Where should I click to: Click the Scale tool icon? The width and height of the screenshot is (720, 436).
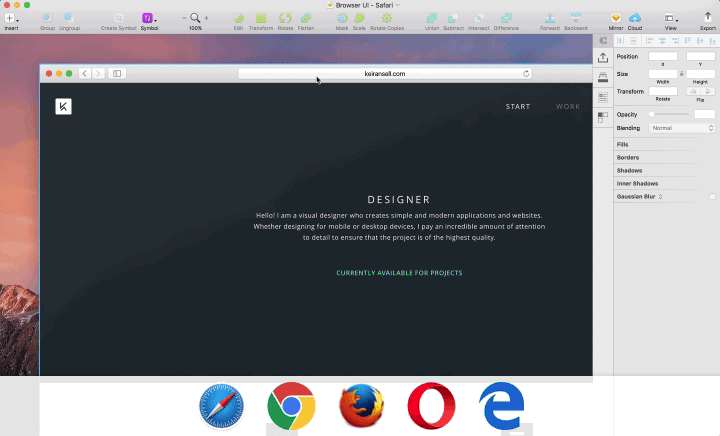click(x=359, y=18)
